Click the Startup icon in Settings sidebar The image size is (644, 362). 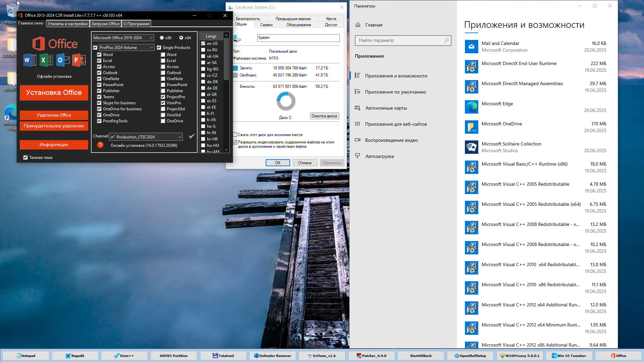(x=358, y=156)
